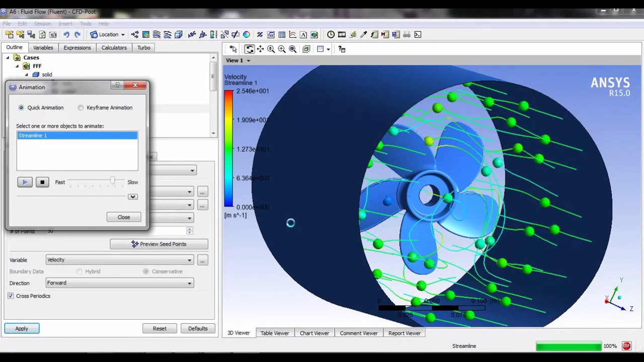Screen dimensions: 644x362
Task: Click the Load Results toolbar icon
Action: point(10,35)
